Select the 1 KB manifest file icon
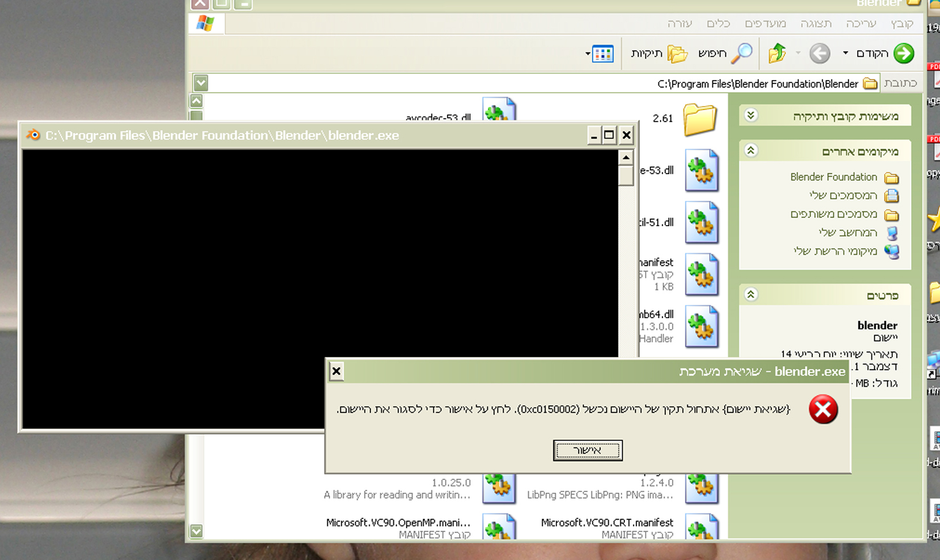The image size is (940, 560). coord(702,275)
